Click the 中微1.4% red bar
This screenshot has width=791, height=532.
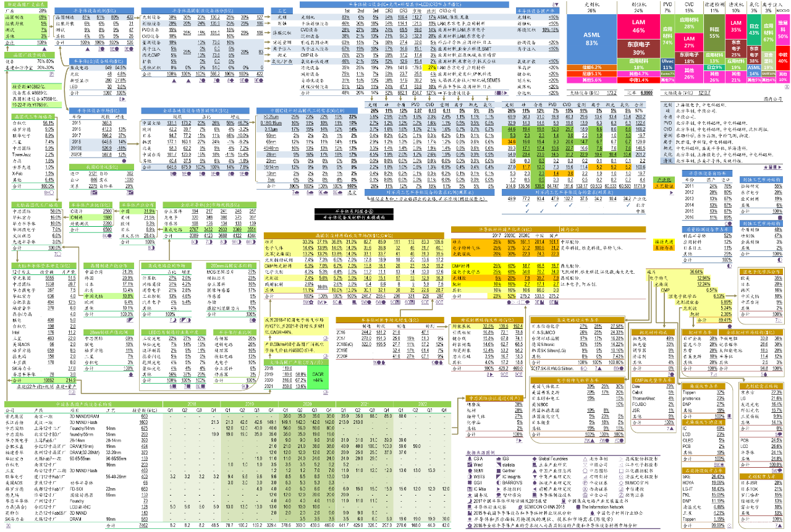(638, 80)
